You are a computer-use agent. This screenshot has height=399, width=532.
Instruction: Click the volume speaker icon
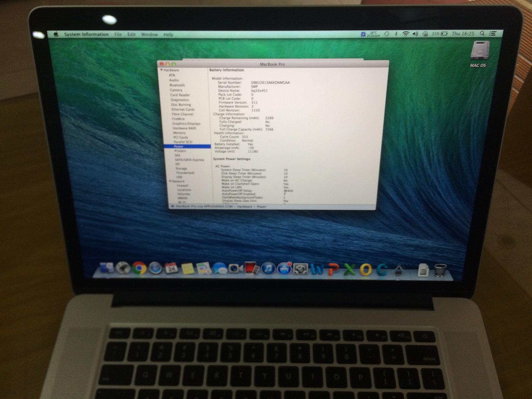(x=415, y=34)
